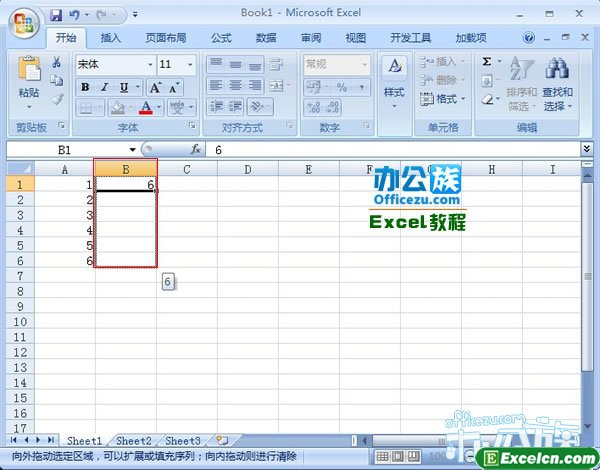Align text to top of cell

(216, 64)
